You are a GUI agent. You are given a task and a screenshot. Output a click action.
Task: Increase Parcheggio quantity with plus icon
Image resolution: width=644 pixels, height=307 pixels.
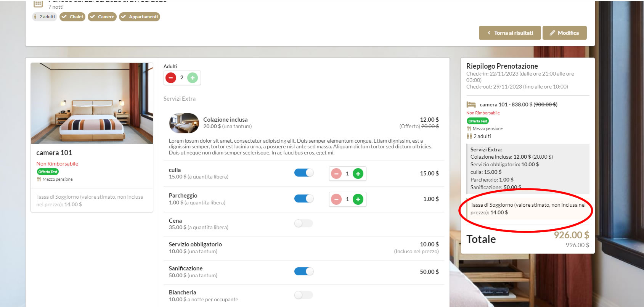click(358, 199)
